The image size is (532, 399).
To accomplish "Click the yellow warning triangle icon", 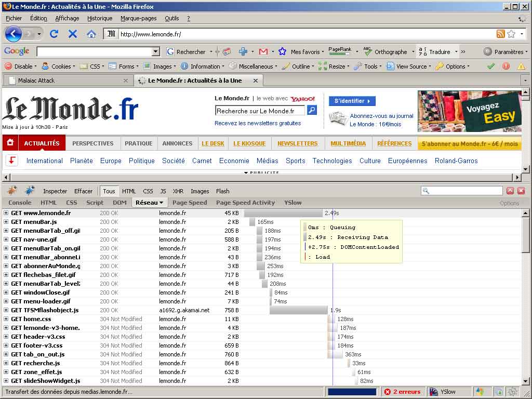I will (x=521, y=66).
